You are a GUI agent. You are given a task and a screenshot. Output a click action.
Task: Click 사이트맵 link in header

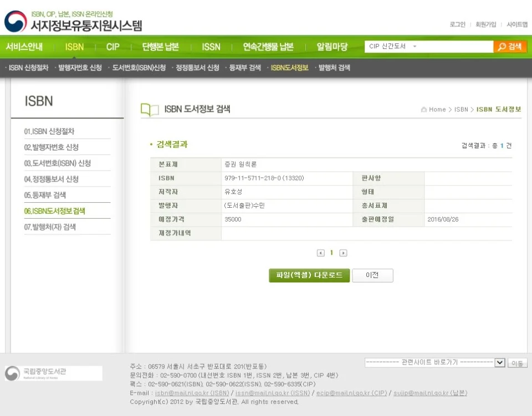click(x=517, y=24)
